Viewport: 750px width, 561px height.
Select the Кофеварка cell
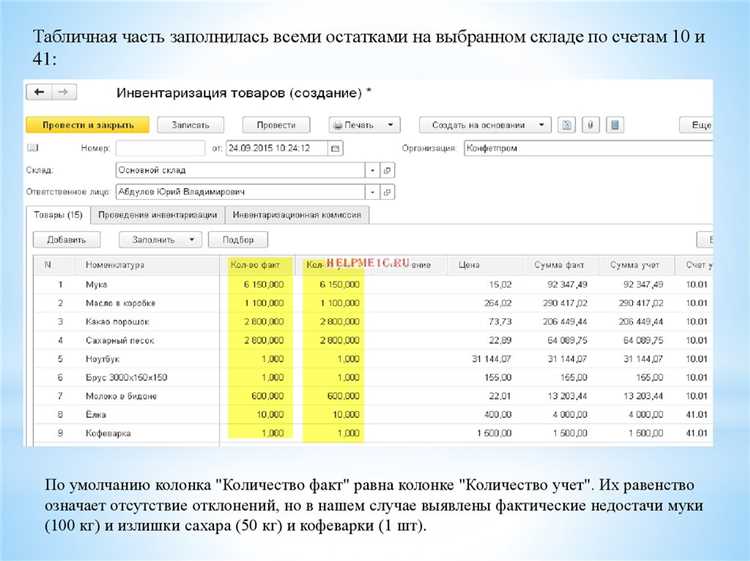[x=108, y=434]
